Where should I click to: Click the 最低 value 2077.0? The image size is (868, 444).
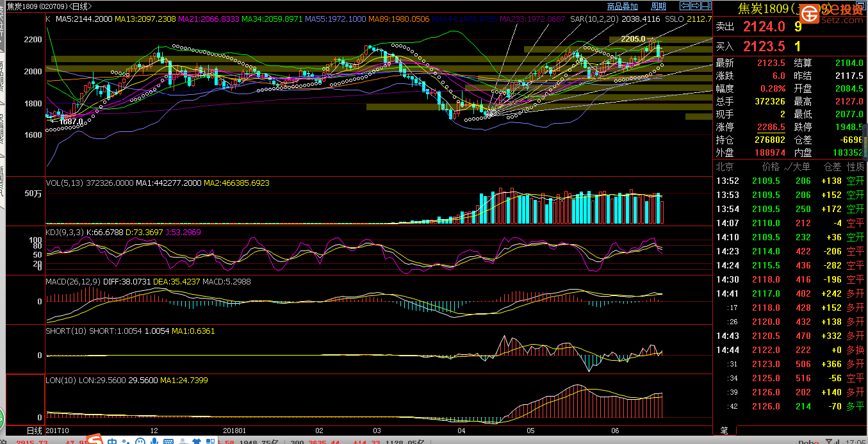850,114
